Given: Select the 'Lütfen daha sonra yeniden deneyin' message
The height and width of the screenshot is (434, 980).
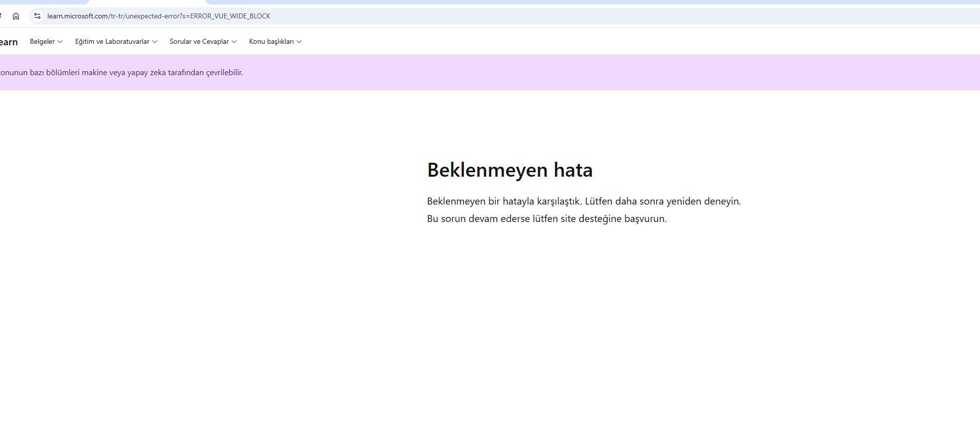Looking at the screenshot, I should [x=663, y=201].
